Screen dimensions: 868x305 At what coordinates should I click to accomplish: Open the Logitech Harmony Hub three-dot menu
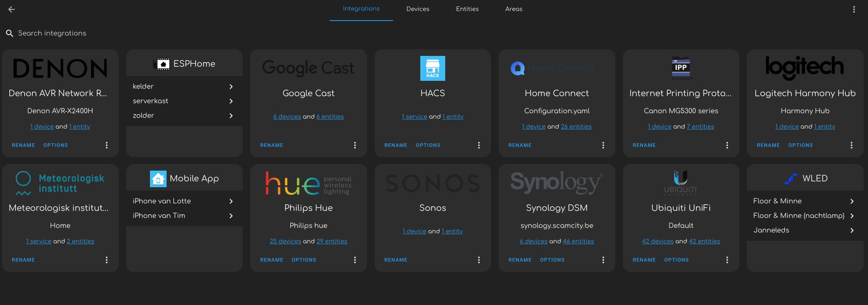851,145
